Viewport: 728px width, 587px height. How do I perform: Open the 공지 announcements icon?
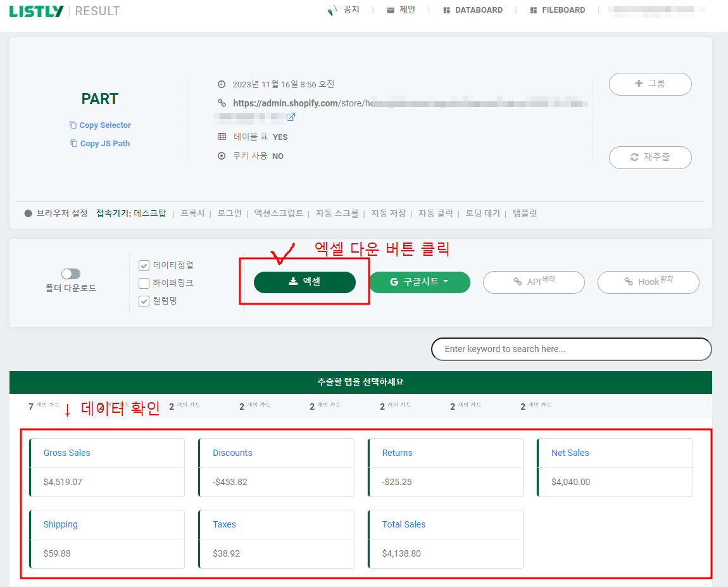(332, 9)
